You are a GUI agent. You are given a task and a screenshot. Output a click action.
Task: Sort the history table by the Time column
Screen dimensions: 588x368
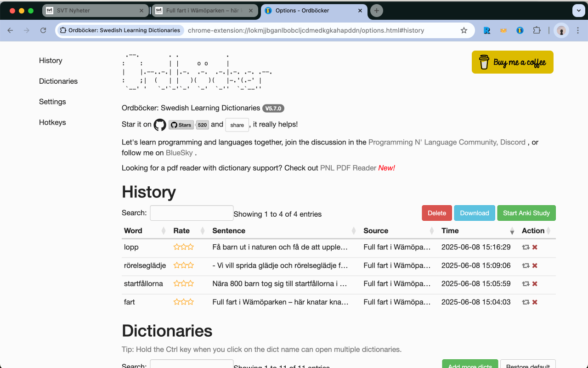click(478, 230)
